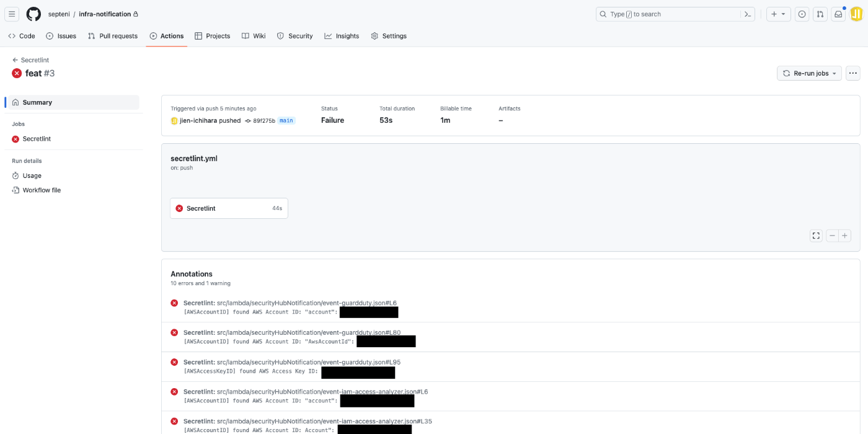The width and height of the screenshot is (868, 434).
Task: Open the issues icon in the top header
Action: tap(802, 14)
